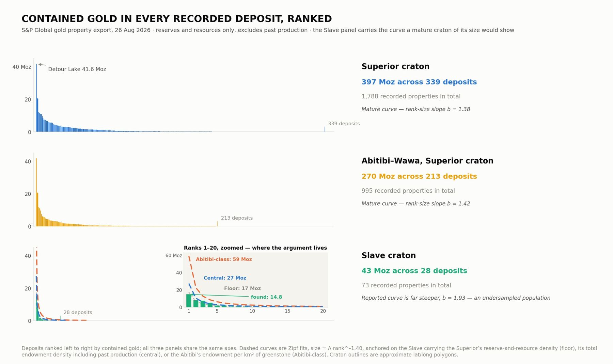Click "995 recorded properties in total"
Viewport: 613px width, 364px height.
(408, 191)
